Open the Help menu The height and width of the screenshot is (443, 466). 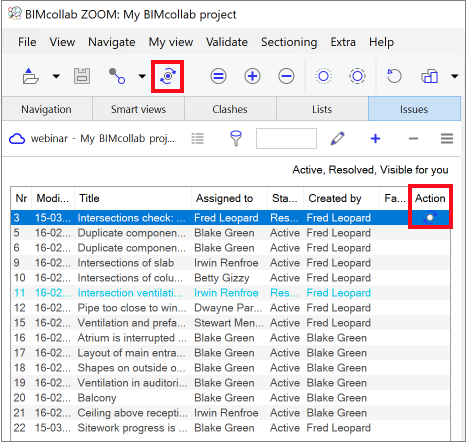point(381,42)
